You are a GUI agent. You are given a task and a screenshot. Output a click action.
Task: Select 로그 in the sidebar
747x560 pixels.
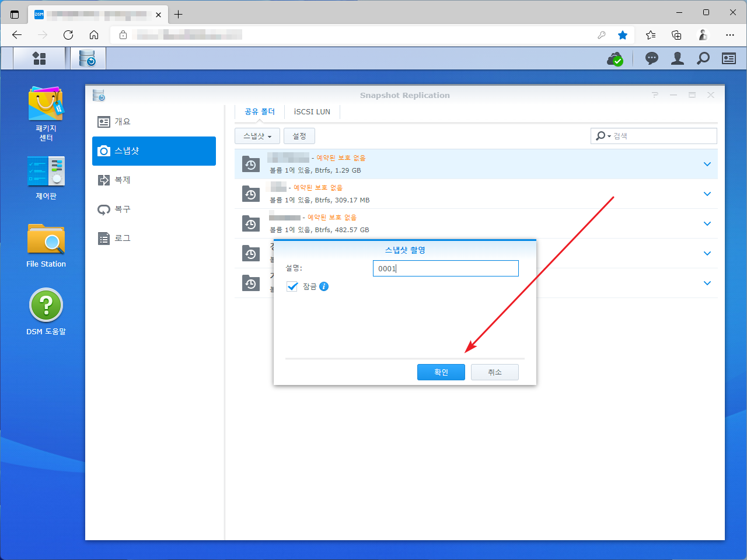(x=154, y=239)
